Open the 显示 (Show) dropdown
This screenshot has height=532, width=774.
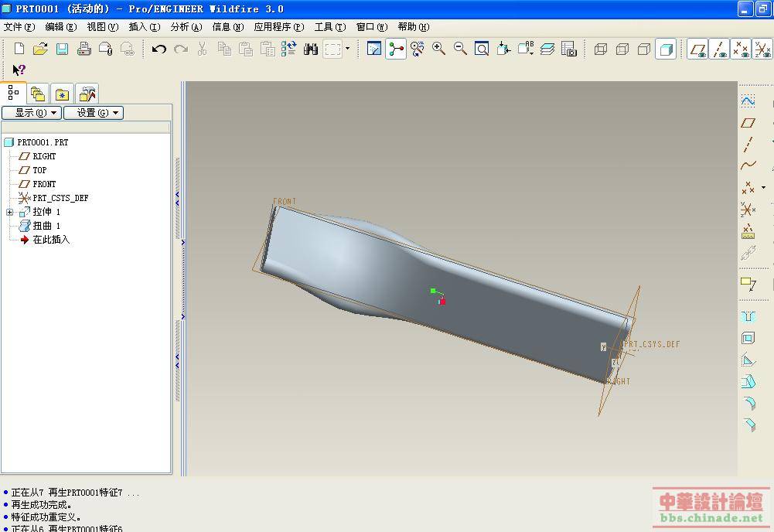[x=31, y=113]
